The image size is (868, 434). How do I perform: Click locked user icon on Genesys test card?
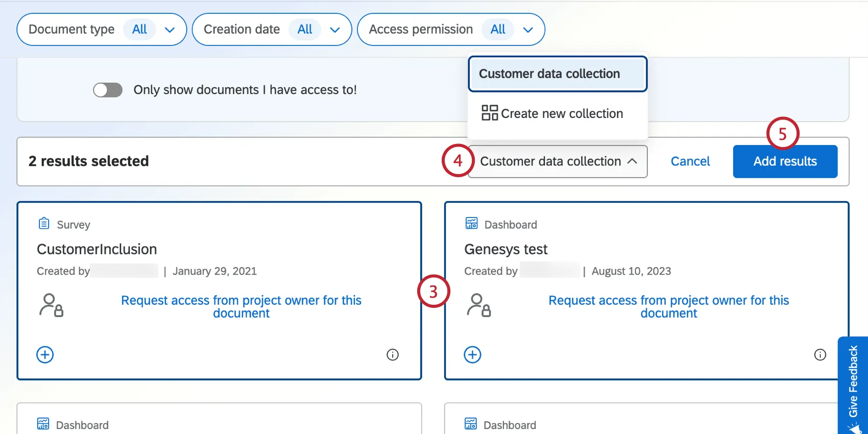(478, 305)
